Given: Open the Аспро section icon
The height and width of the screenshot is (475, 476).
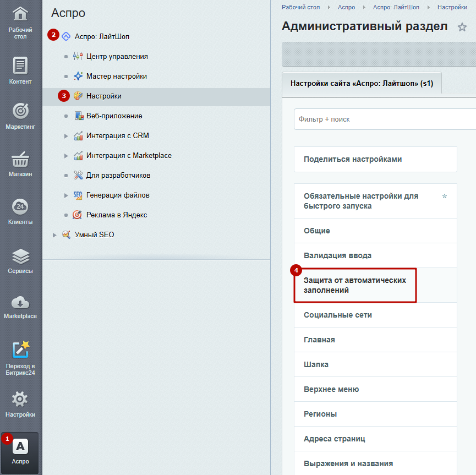Looking at the screenshot, I should pyautogui.click(x=20, y=446).
